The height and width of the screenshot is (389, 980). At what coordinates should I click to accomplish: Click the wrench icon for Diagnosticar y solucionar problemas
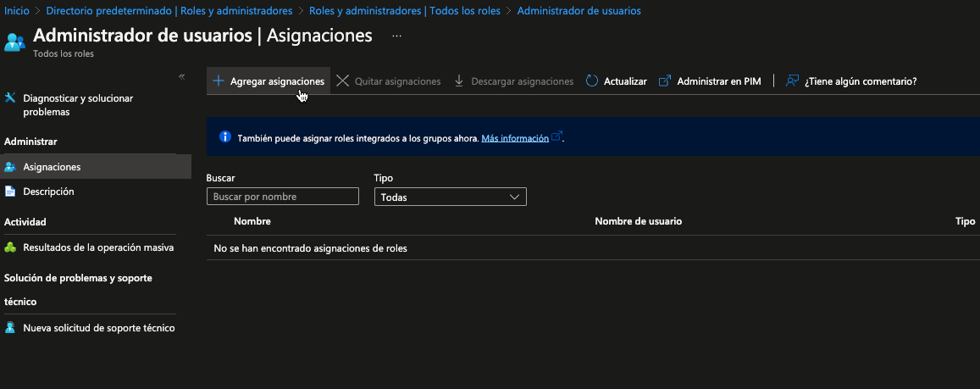[x=10, y=98]
